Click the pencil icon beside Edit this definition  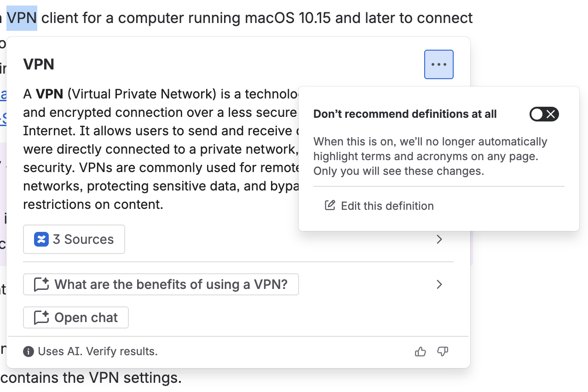[x=329, y=206]
